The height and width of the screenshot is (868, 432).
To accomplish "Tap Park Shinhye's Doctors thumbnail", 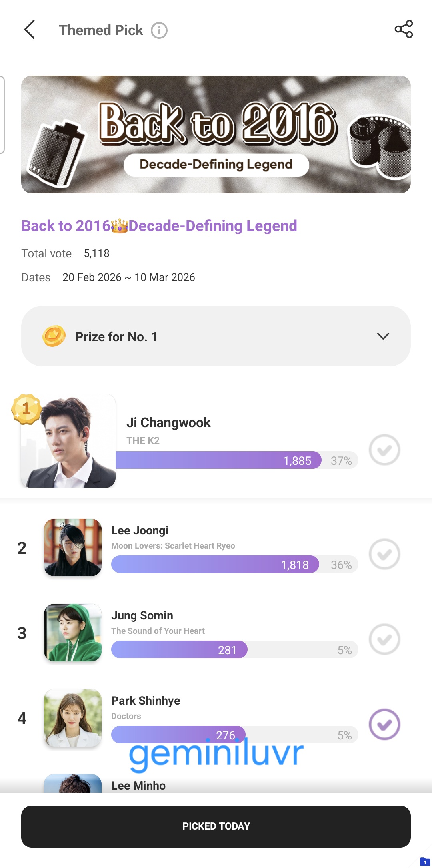I will (73, 718).
